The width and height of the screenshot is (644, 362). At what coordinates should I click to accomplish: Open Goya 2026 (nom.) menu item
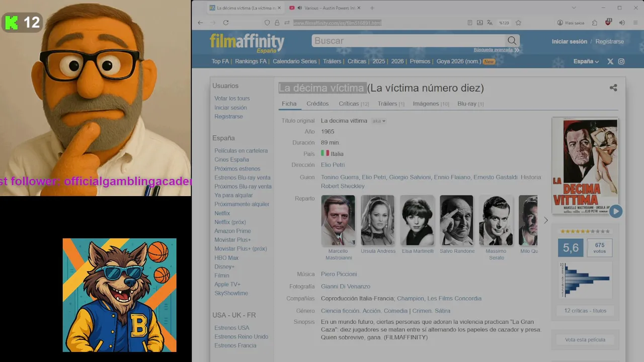click(x=459, y=61)
